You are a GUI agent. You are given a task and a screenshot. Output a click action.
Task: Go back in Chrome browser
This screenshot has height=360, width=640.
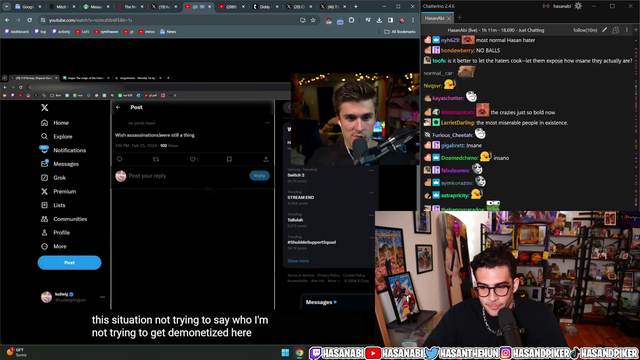tap(7, 20)
